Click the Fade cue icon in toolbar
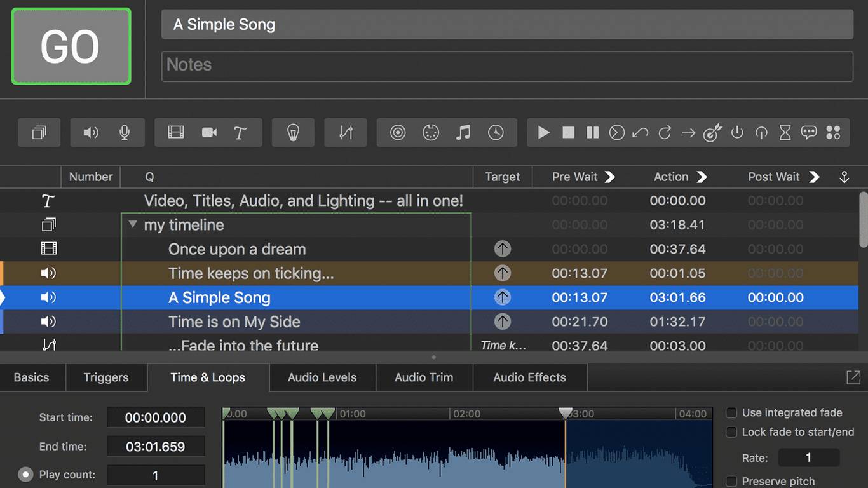Screen dimensions: 868x488 346,132
